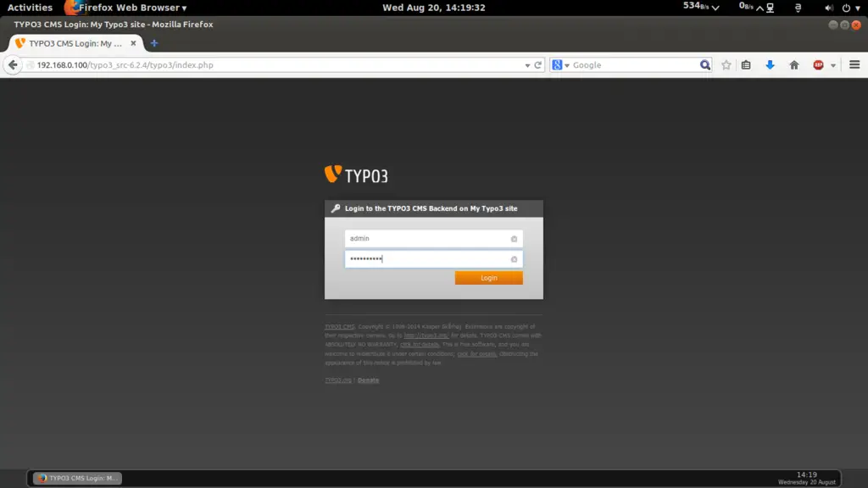Show the bookmarks list icon

pos(746,64)
